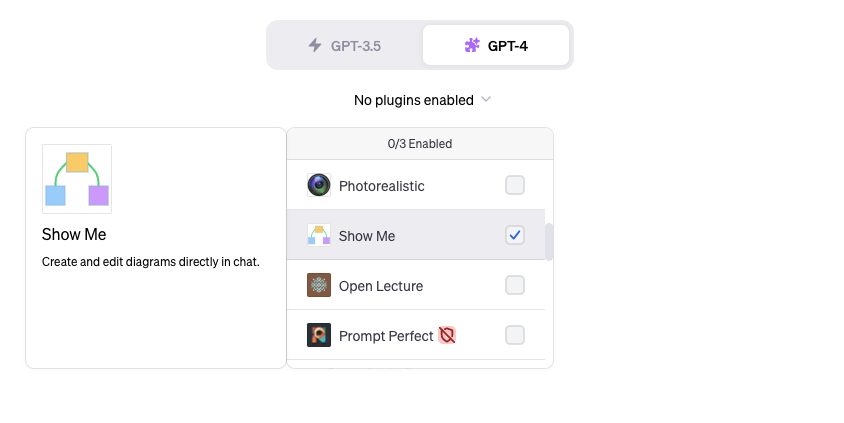844x423 pixels.
Task: Switch to the GPT-3.5 model tab
Action: coord(344,45)
